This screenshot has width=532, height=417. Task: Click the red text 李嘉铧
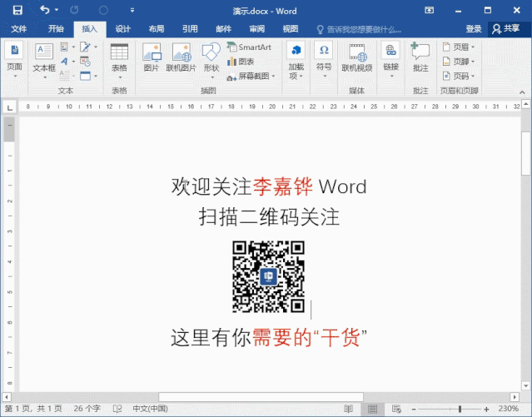pyautogui.click(x=282, y=186)
